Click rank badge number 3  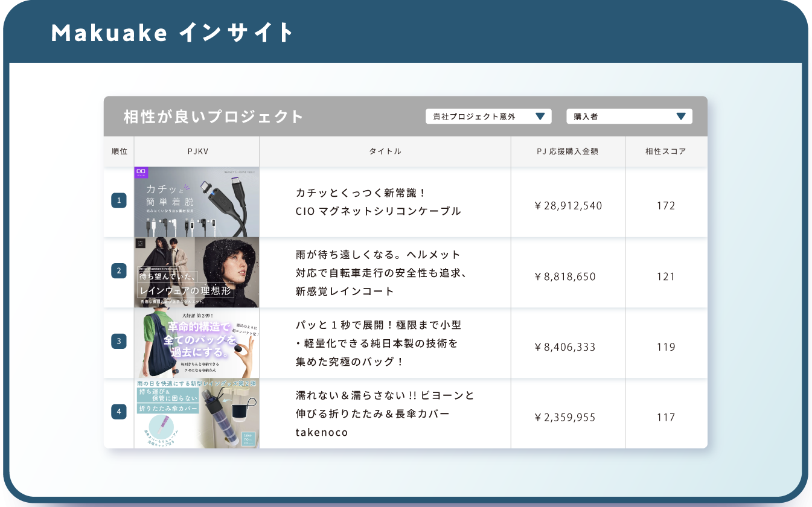(x=119, y=341)
